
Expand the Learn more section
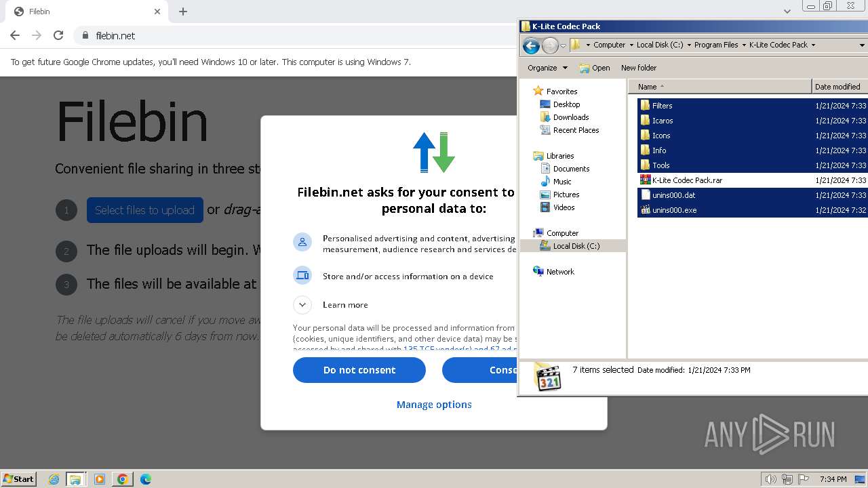pos(302,305)
